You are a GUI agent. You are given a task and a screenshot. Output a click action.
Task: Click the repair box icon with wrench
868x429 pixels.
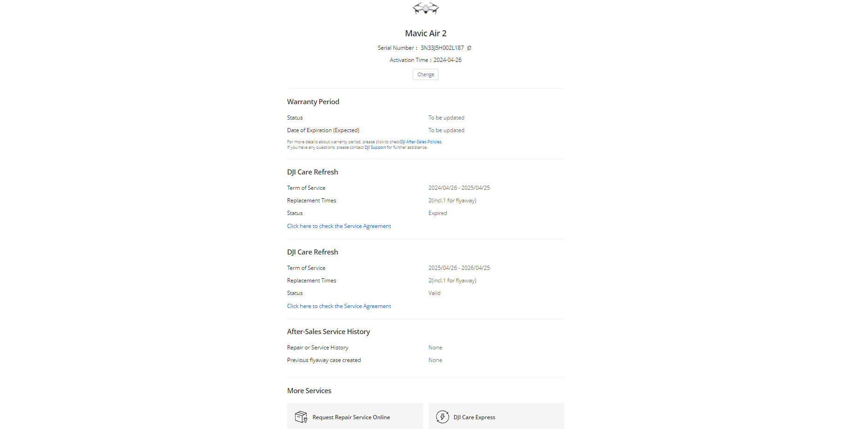coord(301,417)
